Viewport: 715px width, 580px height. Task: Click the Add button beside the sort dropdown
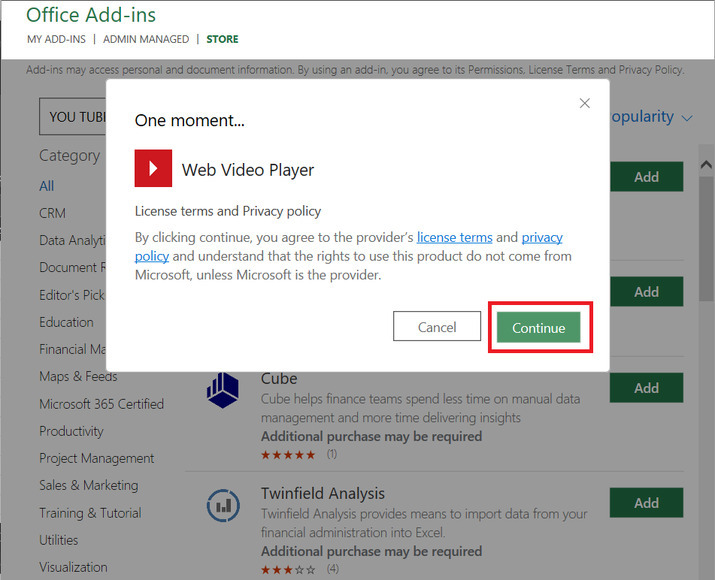pos(646,176)
